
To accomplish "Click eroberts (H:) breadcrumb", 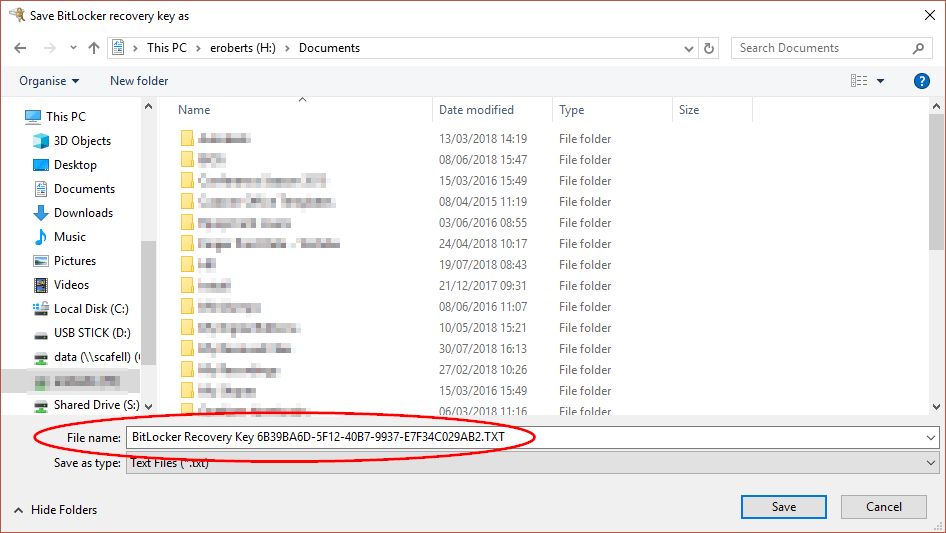I will 243,48.
